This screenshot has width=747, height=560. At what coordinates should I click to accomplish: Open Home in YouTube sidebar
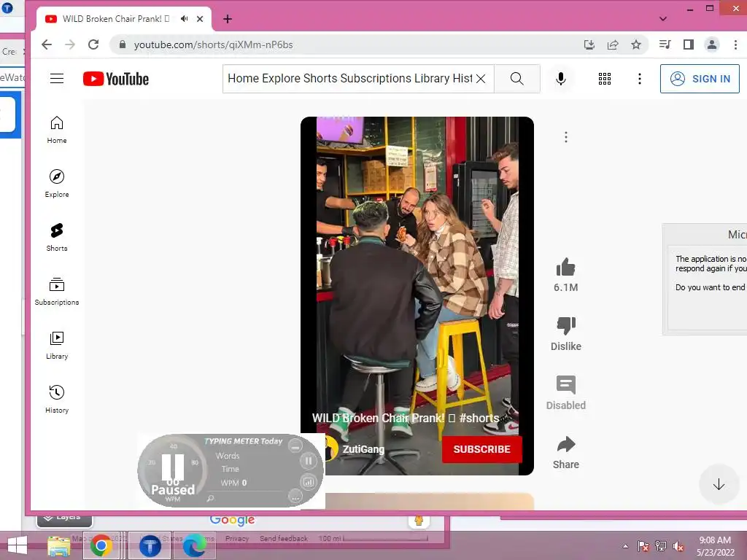pos(57,130)
